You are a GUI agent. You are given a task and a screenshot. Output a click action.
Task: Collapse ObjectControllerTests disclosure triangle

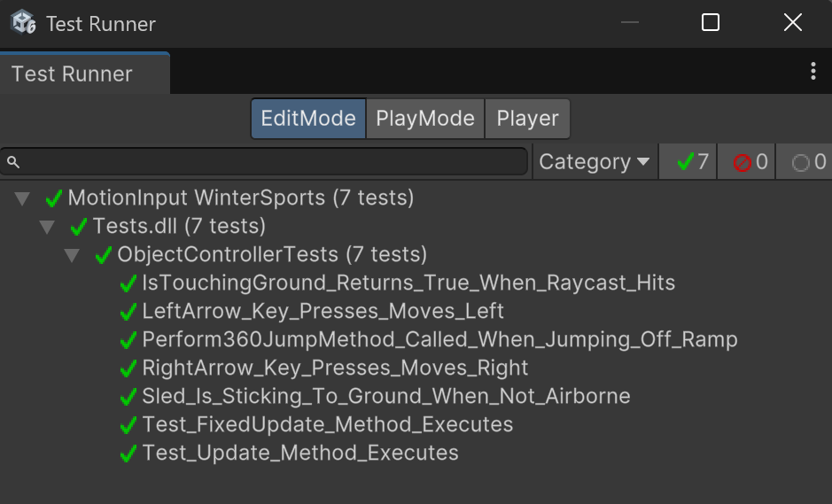(x=72, y=255)
